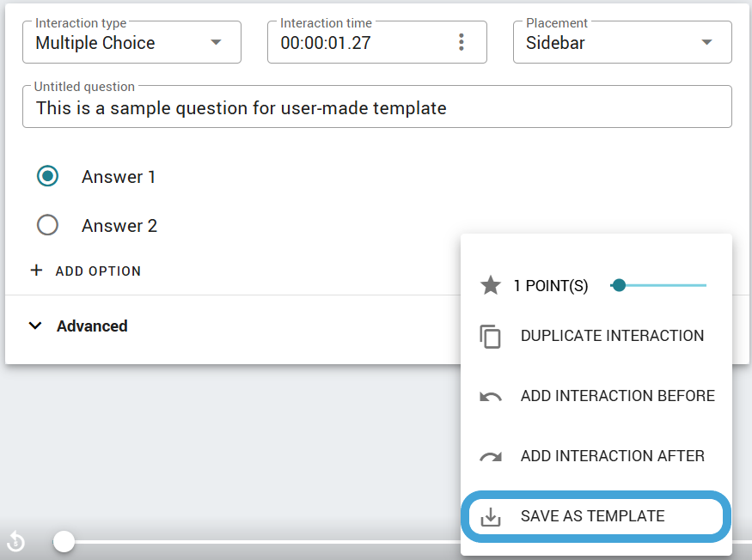Image resolution: width=752 pixels, height=560 pixels.
Task: Select the Answer 2 radio button
Action: (47, 225)
